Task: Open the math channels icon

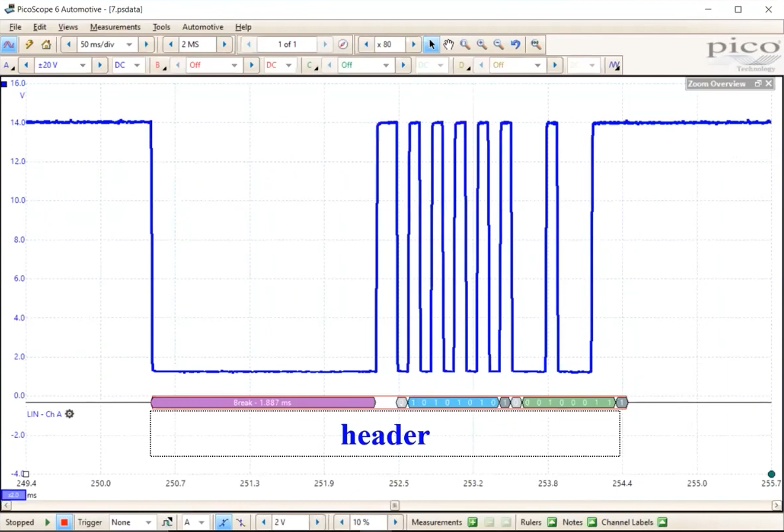Action: click(x=614, y=65)
